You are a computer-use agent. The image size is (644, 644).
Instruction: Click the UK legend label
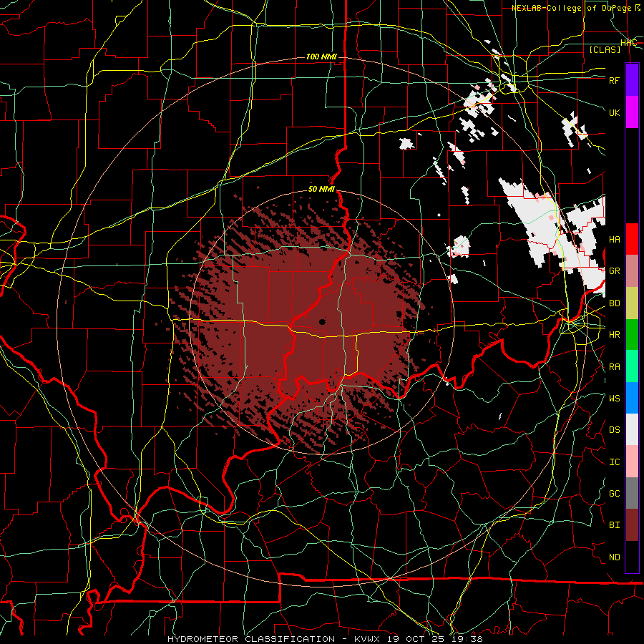614,112
